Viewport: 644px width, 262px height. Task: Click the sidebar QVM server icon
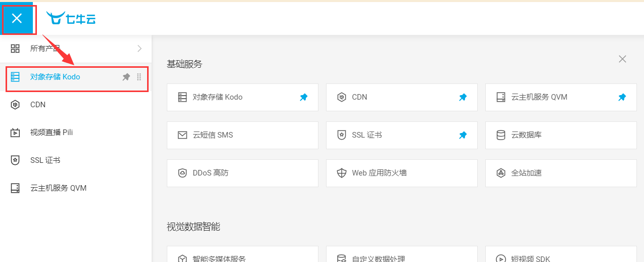click(x=15, y=188)
